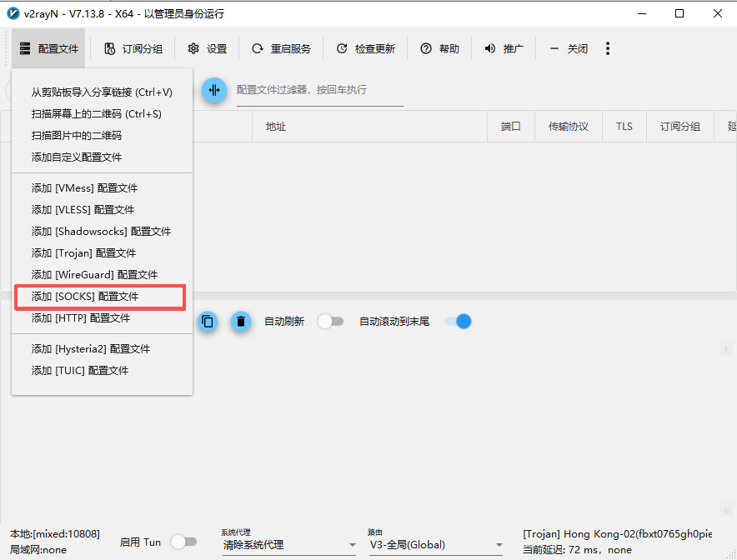Screen dimensions: 737x560
Task: Click Restart Service (重启服务) in toolbar
Action: (281, 48)
